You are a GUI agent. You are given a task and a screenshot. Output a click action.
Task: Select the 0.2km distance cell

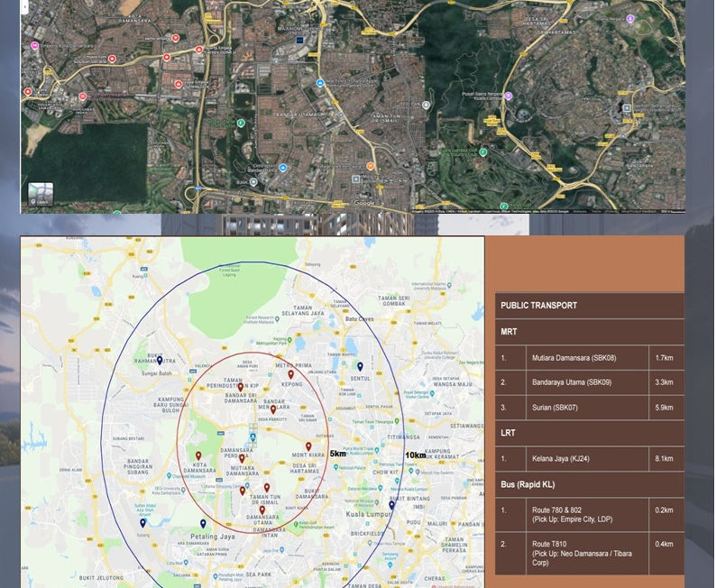click(666, 514)
